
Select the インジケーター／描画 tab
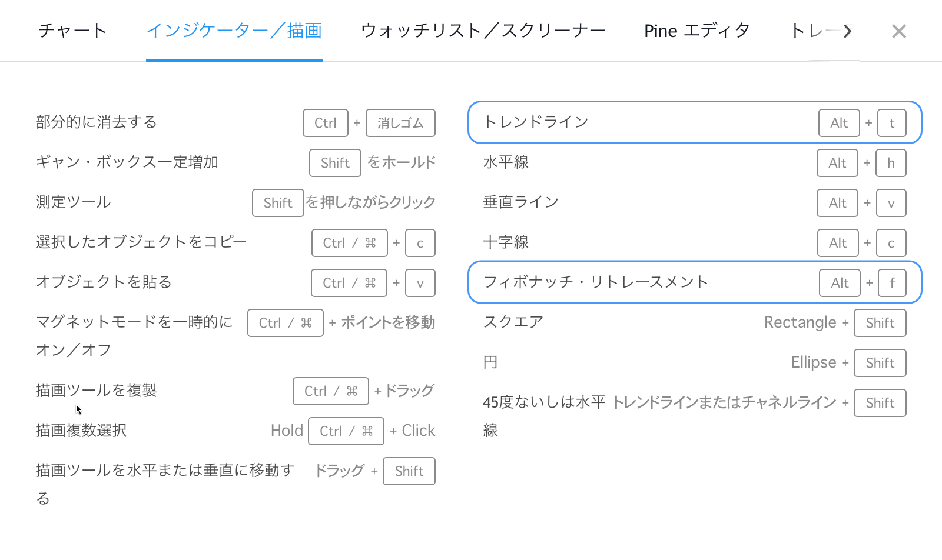point(234,31)
